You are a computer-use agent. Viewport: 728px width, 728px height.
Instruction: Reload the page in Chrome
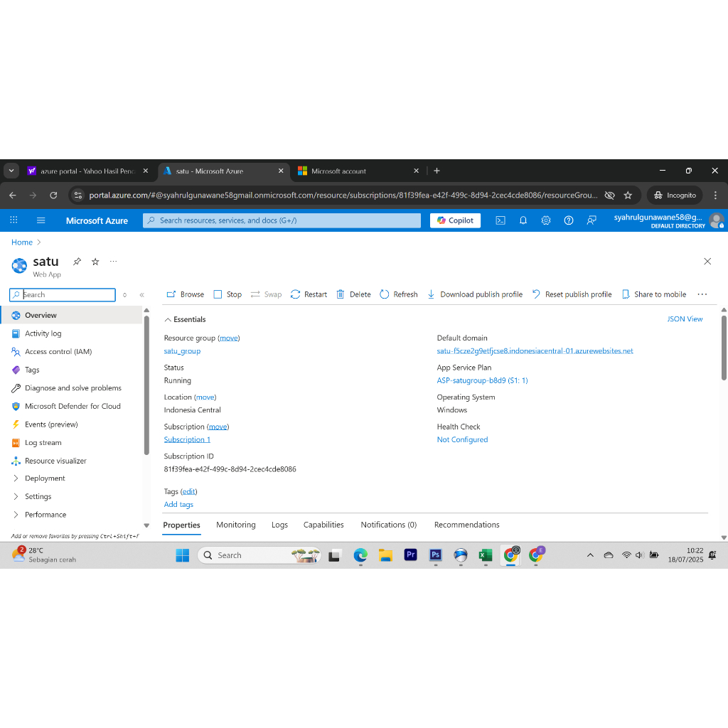pyautogui.click(x=53, y=196)
